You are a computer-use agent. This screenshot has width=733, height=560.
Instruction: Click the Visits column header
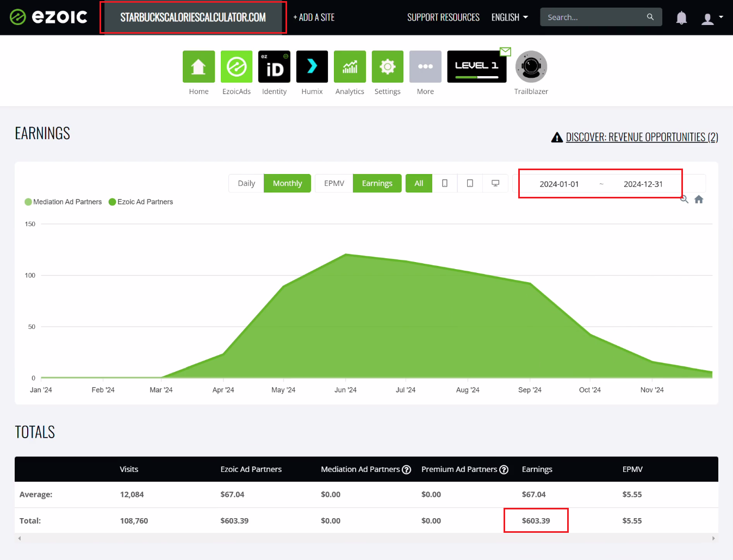click(x=129, y=469)
